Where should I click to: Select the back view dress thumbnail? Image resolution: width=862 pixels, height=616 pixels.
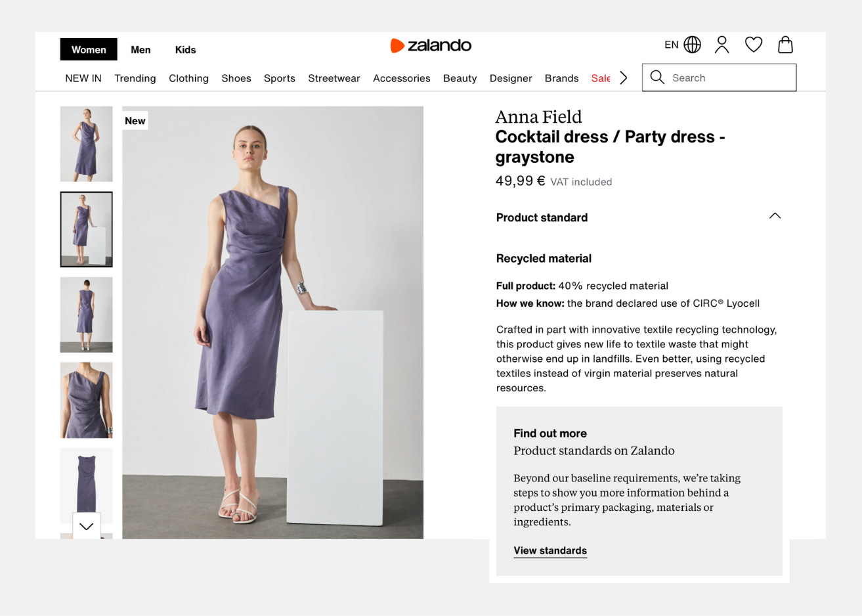coord(86,315)
